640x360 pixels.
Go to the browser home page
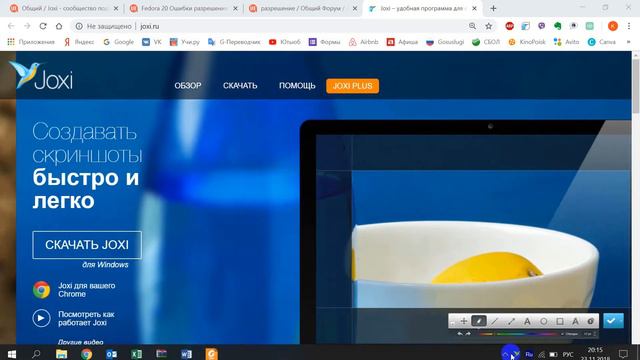pyautogui.click(x=59, y=26)
